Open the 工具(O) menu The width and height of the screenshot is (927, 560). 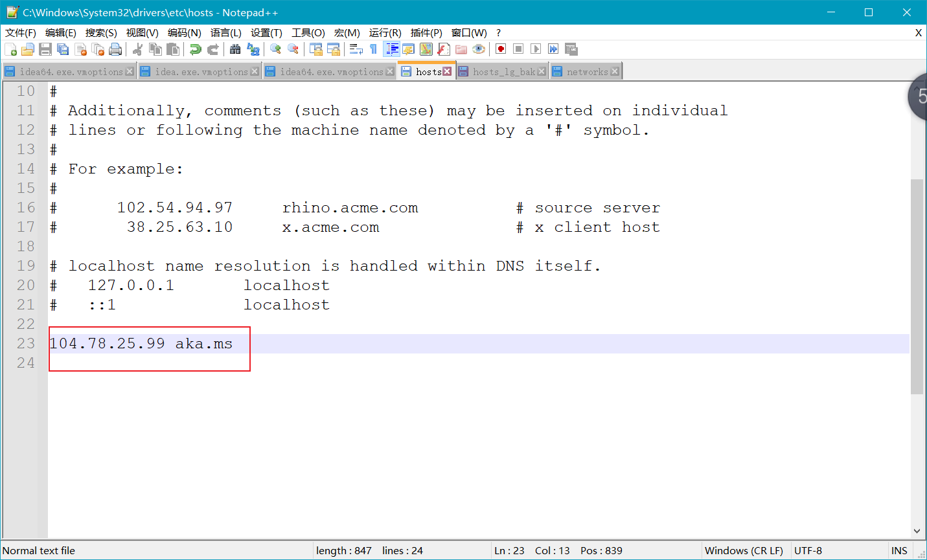pos(308,32)
